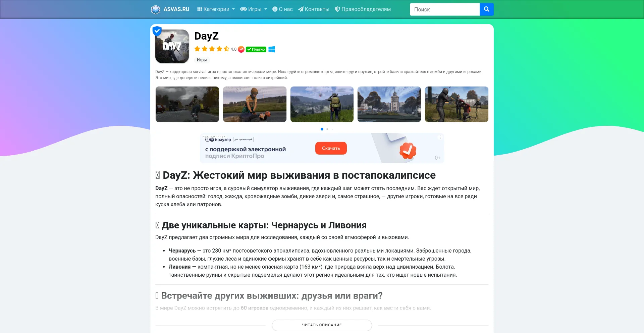Click the green Платно paid badge

coord(256,49)
